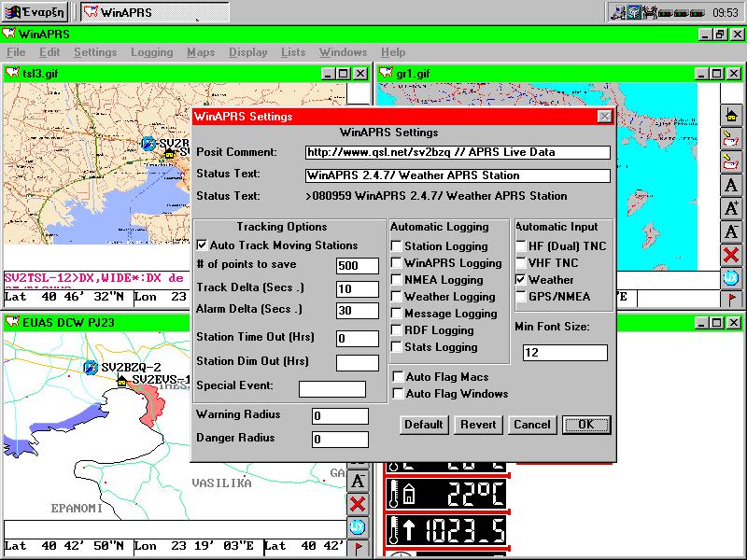Click the Warning Radius field
Image resolution: width=747 pixels, height=560 pixels.
(x=340, y=416)
